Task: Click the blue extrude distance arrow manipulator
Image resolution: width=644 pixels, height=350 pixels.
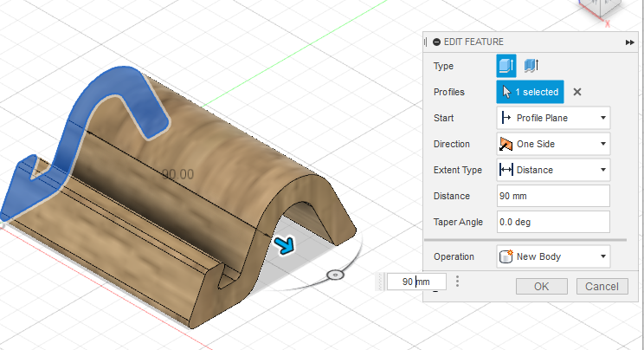Action: point(285,244)
